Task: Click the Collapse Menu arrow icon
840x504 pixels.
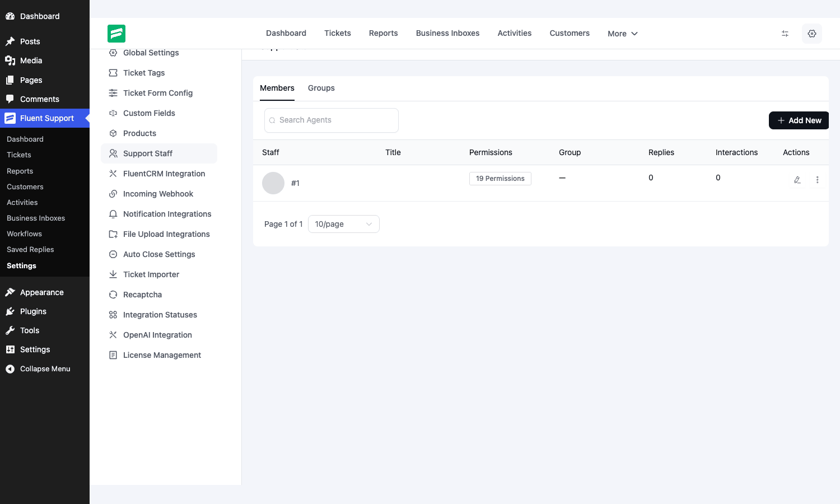Action: 10,369
